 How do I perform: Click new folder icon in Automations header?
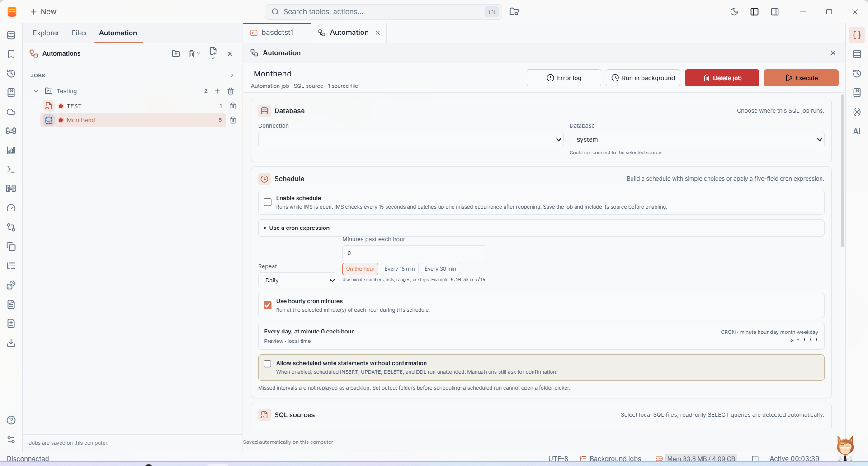(176, 53)
